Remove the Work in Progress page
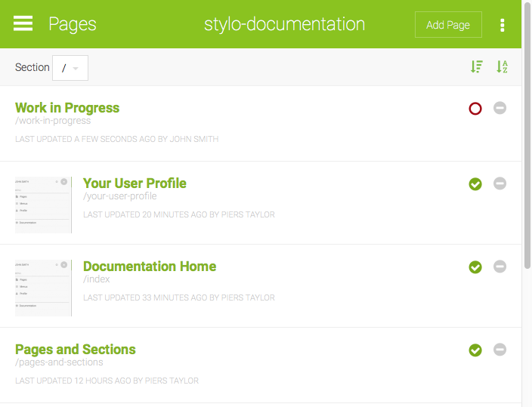Viewport: 532px width, 407px height. [x=500, y=108]
